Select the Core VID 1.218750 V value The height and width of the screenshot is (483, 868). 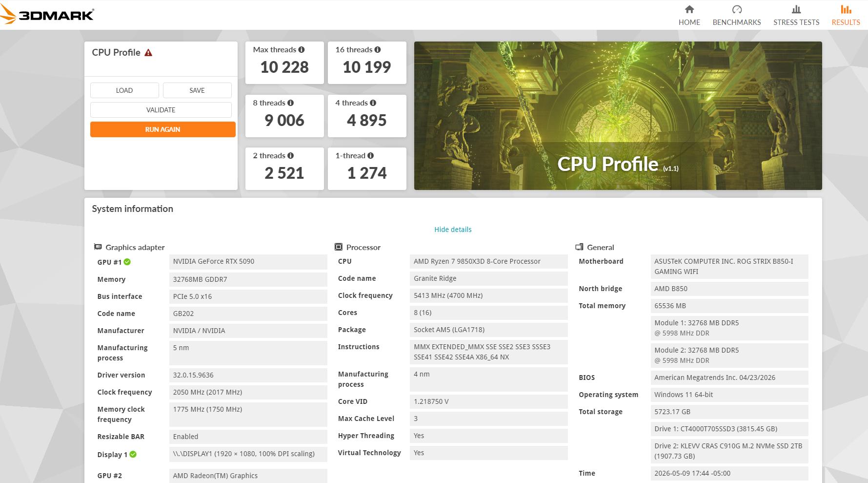click(489, 401)
